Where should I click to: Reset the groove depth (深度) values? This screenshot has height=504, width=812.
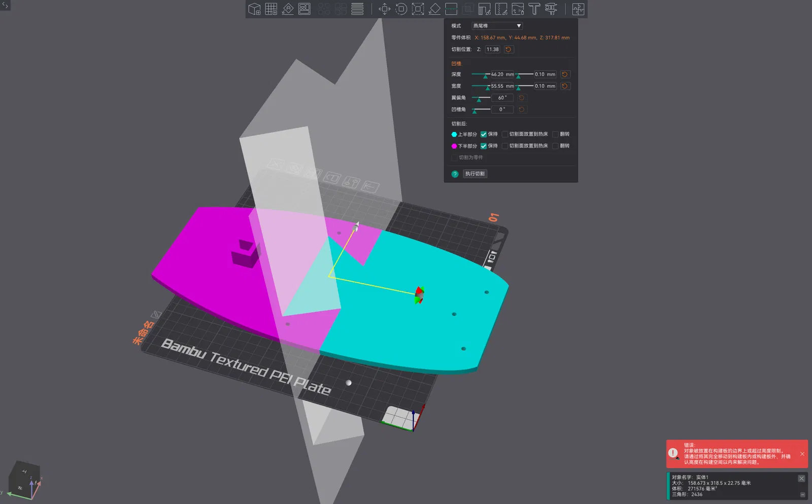tap(565, 74)
